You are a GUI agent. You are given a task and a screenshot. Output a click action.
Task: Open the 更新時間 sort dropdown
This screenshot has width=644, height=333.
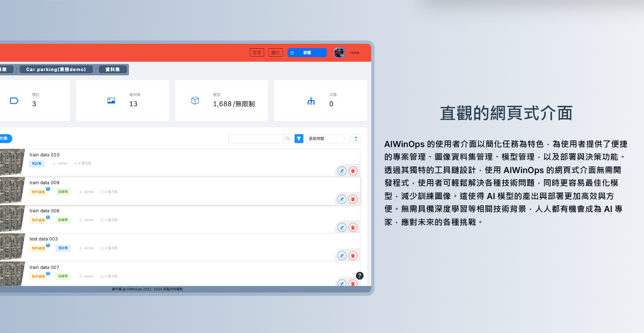point(327,139)
